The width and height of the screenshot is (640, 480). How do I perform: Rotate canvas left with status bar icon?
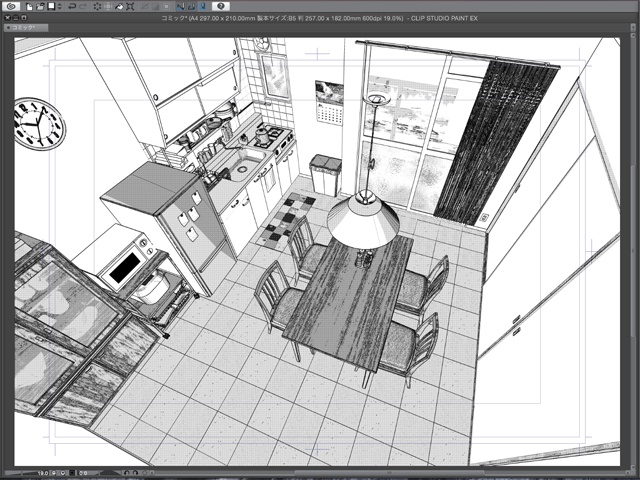tap(127, 473)
